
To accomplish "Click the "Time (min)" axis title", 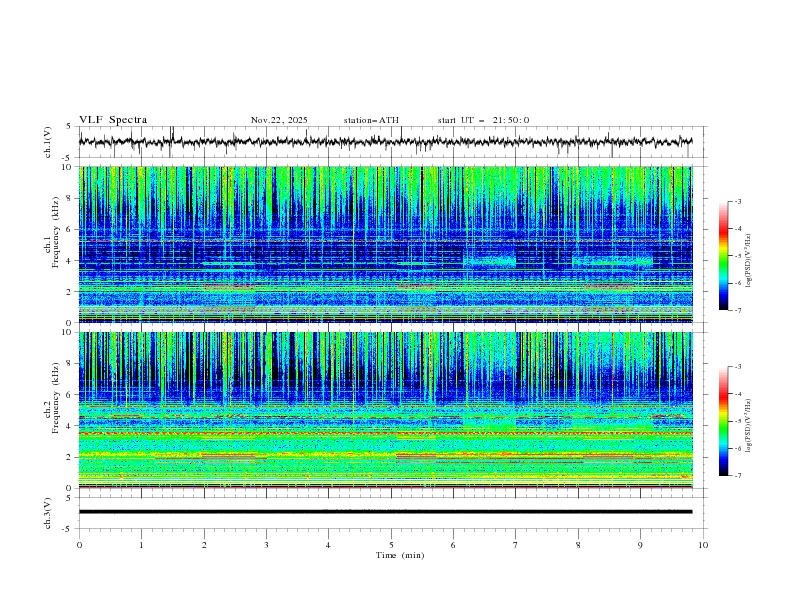I will 400,555.
